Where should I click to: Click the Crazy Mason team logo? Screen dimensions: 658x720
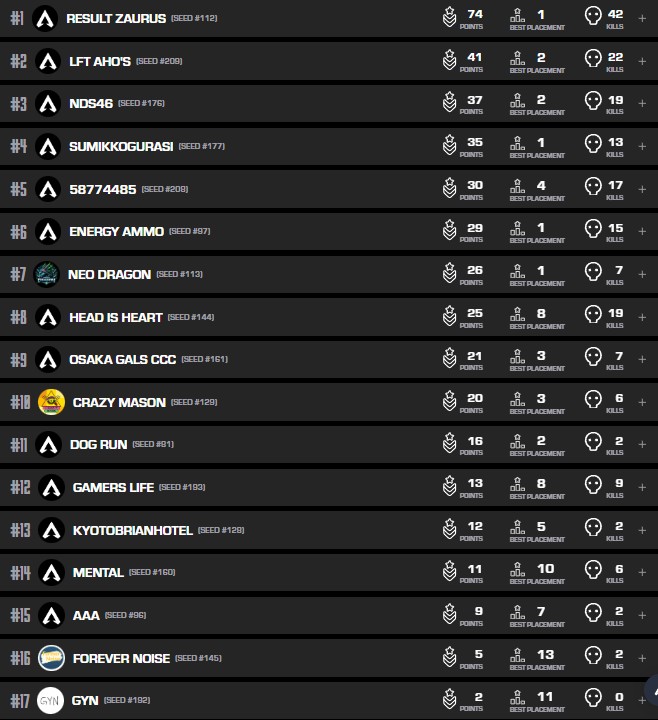click(51, 402)
